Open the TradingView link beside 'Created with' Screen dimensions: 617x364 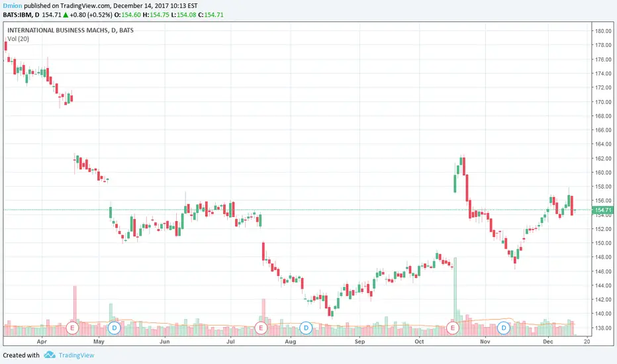click(76, 355)
